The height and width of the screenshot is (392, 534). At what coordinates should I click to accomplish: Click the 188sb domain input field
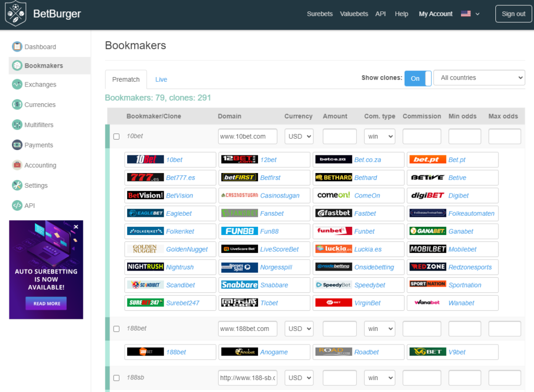pos(248,378)
